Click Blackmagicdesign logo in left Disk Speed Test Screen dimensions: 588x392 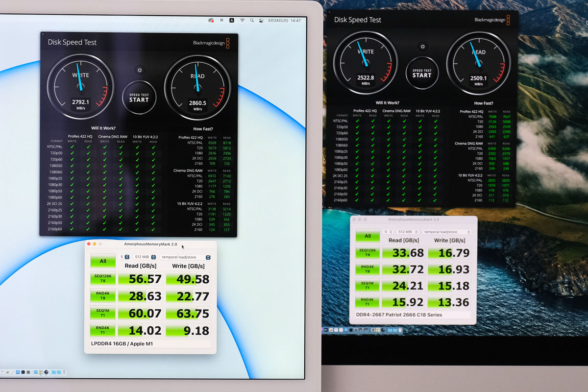pos(210,42)
